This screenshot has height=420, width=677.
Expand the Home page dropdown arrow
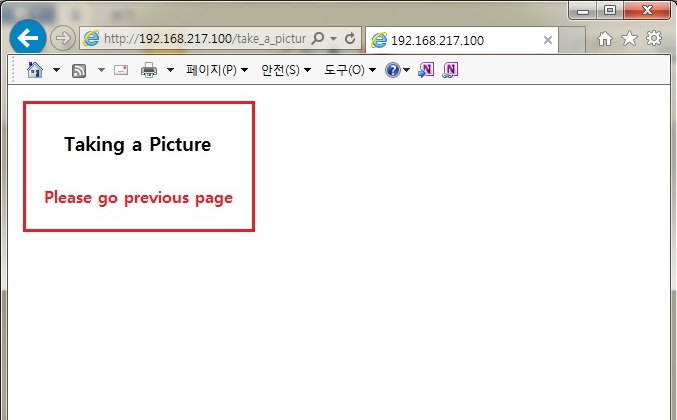(x=56, y=69)
